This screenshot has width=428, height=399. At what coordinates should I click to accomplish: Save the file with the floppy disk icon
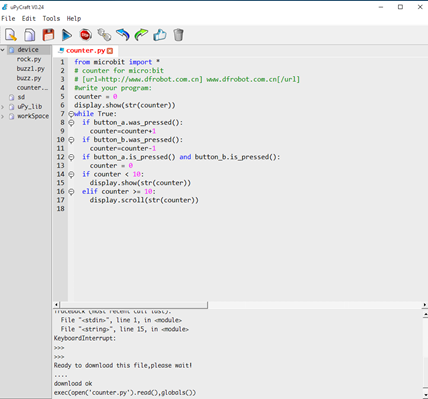pos(48,35)
